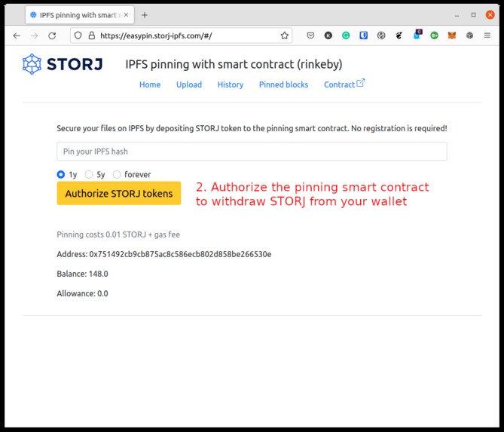Click the browser forward arrow

pyautogui.click(x=35, y=35)
